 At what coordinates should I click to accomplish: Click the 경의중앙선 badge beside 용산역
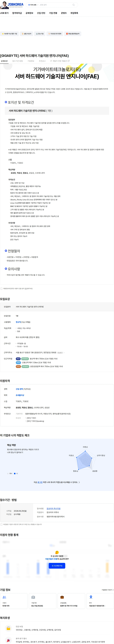coord(25,359)
